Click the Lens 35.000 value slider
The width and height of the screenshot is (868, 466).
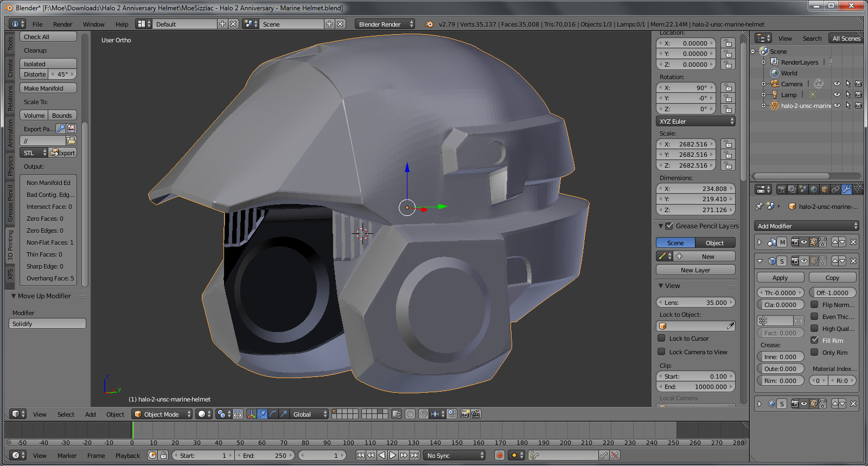pyautogui.click(x=695, y=303)
